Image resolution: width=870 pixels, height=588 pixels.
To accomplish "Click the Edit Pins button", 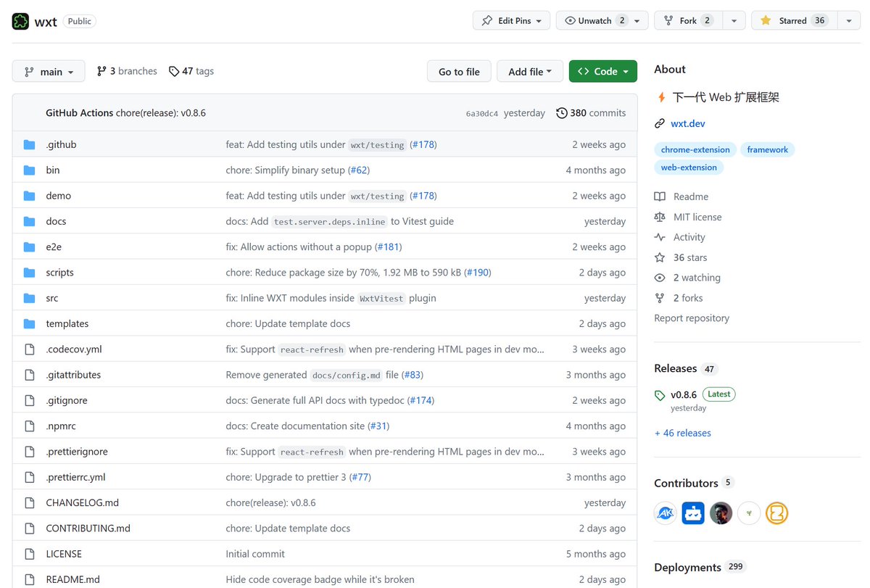I will click(511, 21).
